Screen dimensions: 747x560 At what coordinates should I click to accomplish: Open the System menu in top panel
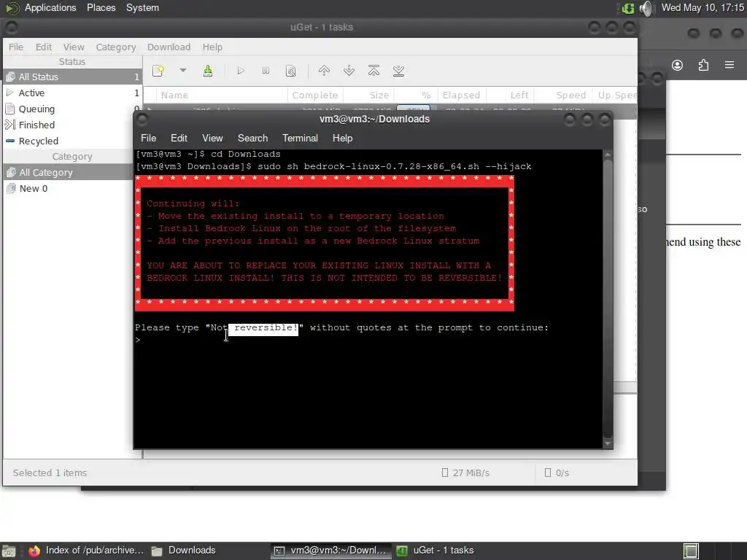142,7
